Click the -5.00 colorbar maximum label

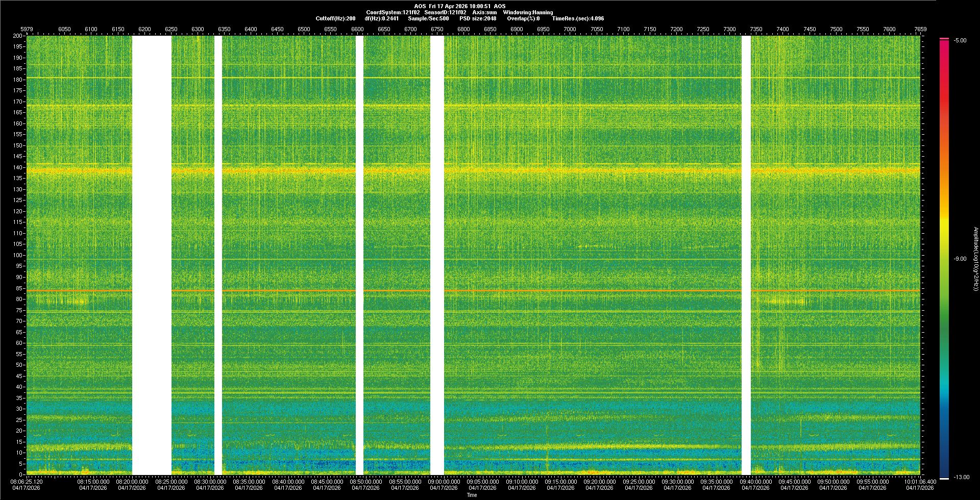[960, 40]
